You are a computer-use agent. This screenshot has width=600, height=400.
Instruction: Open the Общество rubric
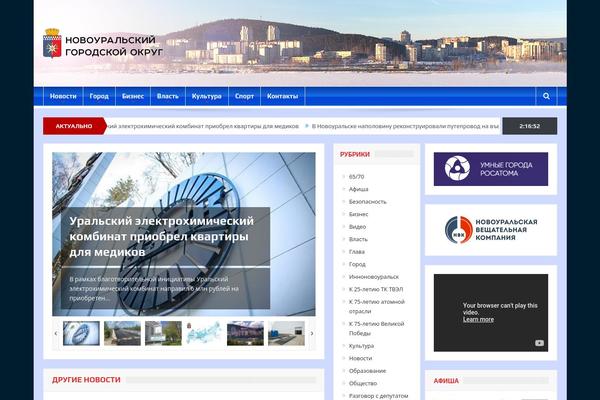click(363, 384)
